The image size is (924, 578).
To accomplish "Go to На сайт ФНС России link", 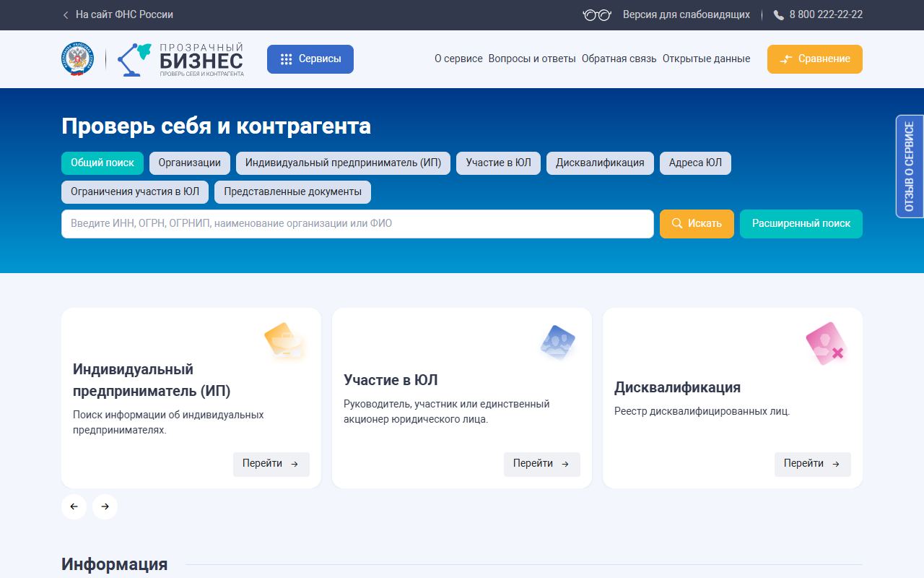I will (124, 14).
